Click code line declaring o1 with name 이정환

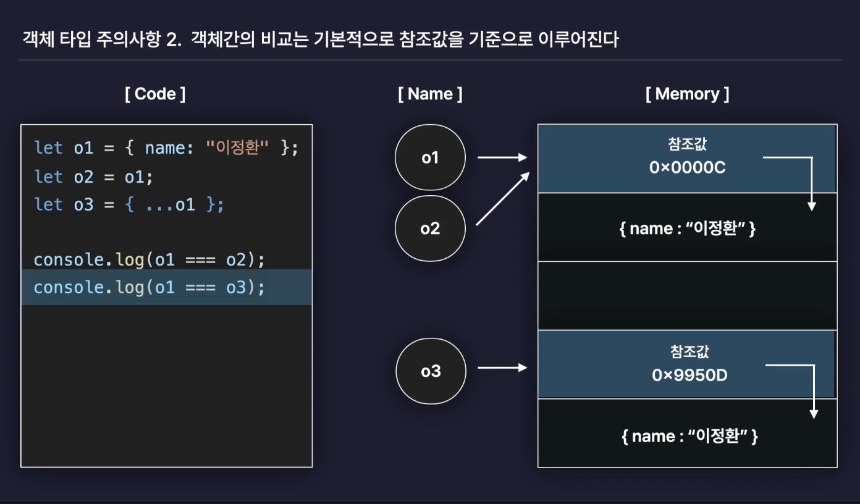click(x=166, y=148)
